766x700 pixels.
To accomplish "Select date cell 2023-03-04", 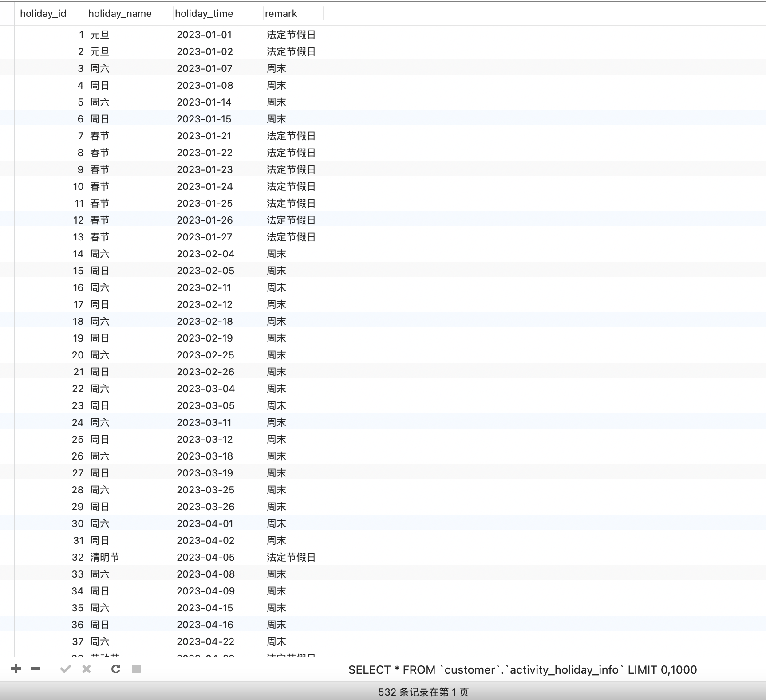I will (x=205, y=389).
